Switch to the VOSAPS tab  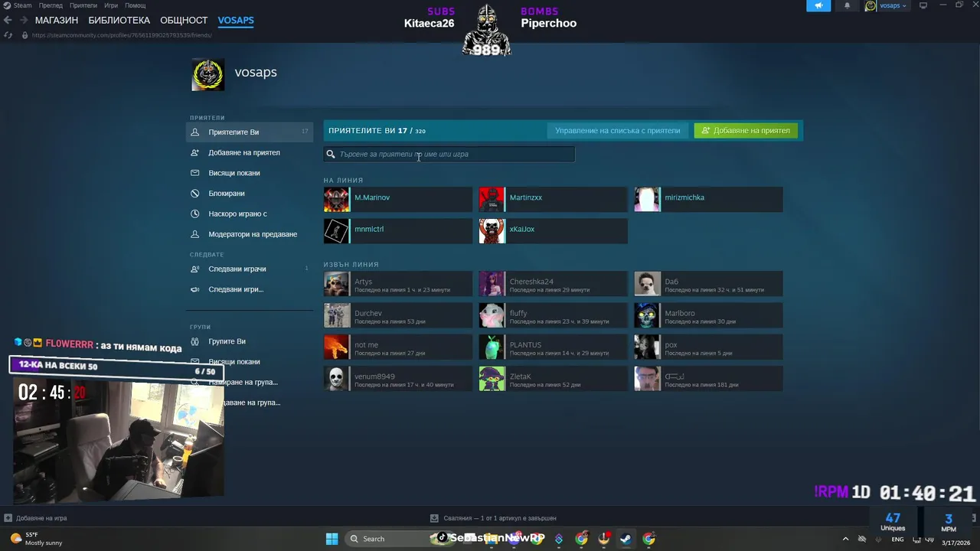[236, 21]
